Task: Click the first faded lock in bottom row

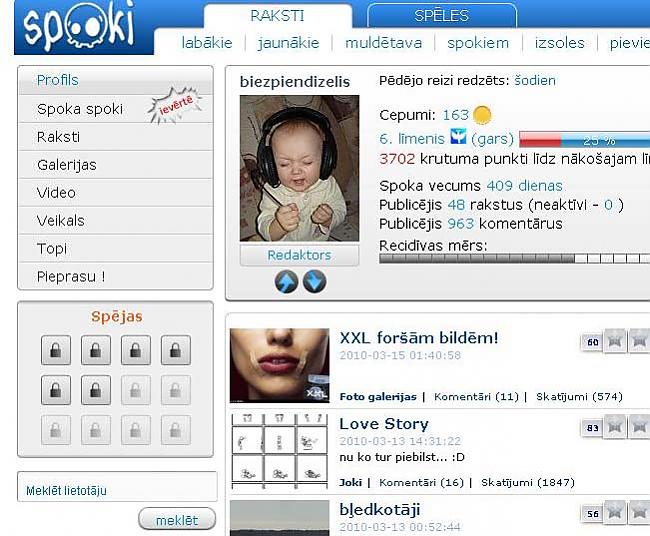Action: pyautogui.click(x=56, y=430)
